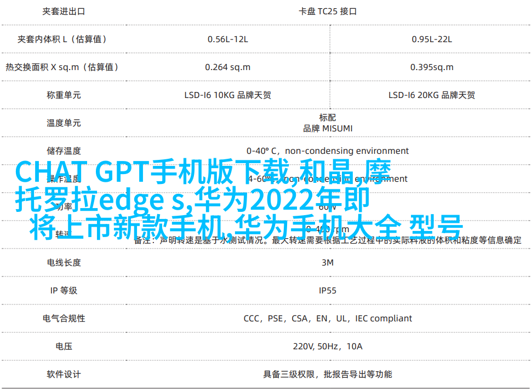The width and height of the screenshot is (532, 392).
Task: Click the 卡盘 TC25 接口 value
Action: click(x=328, y=11)
